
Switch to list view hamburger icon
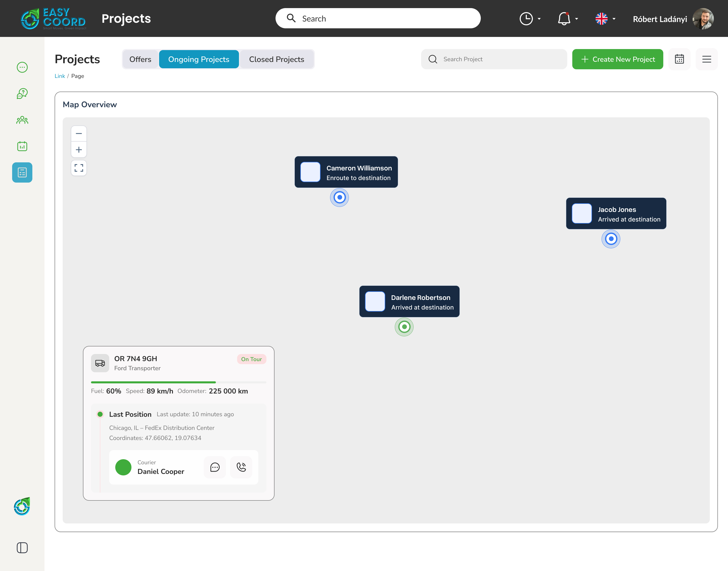coord(706,59)
